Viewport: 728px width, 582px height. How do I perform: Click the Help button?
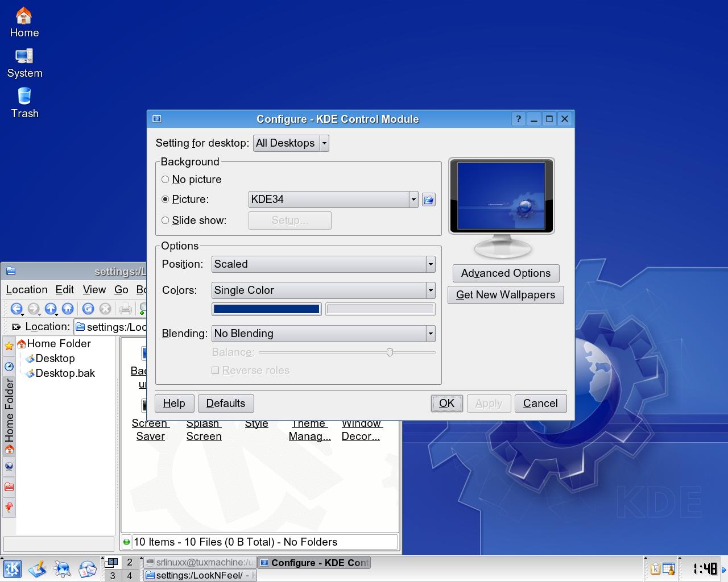174,404
